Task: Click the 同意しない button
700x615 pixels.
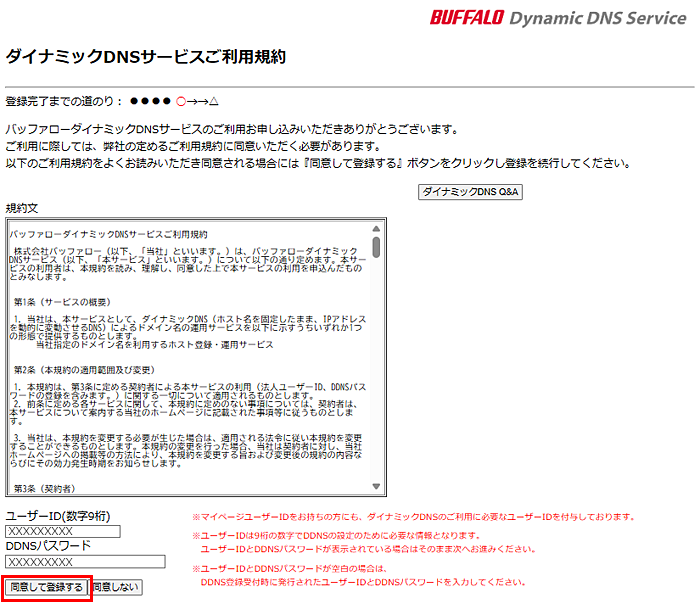Action: (x=116, y=587)
